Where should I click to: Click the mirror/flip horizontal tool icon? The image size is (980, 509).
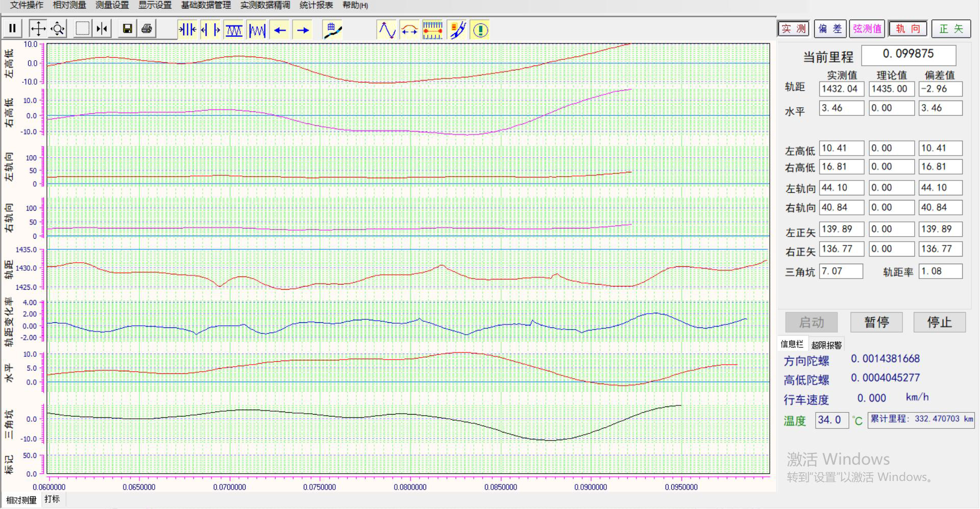click(x=102, y=29)
